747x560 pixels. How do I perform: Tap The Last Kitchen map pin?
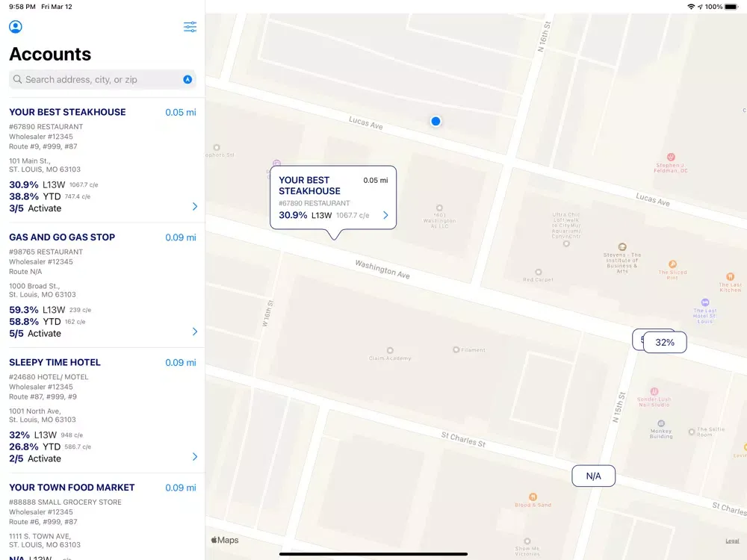[730, 277]
